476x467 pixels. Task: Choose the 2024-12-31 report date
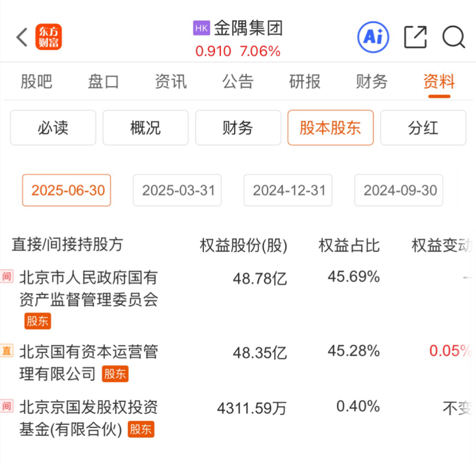click(x=288, y=190)
